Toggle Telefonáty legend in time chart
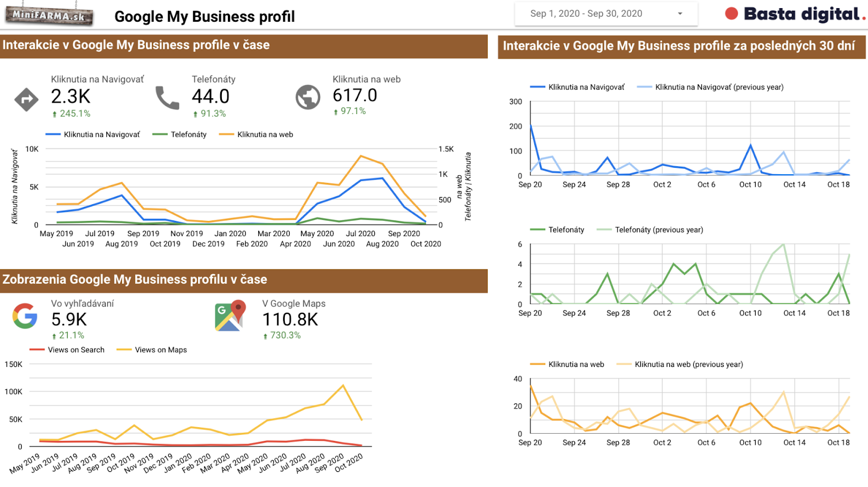The height and width of the screenshot is (487, 868). [180, 135]
